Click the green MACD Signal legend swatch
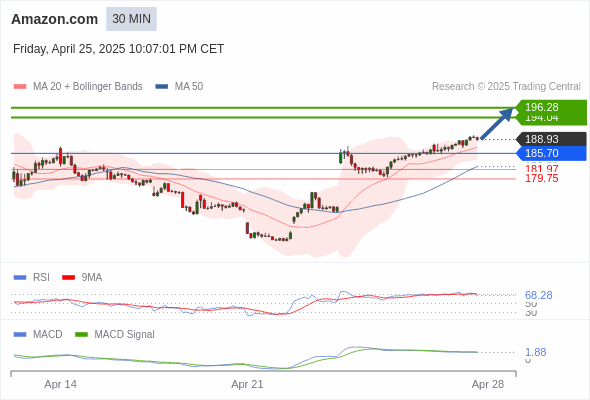590x400 pixels. click(x=81, y=335)
